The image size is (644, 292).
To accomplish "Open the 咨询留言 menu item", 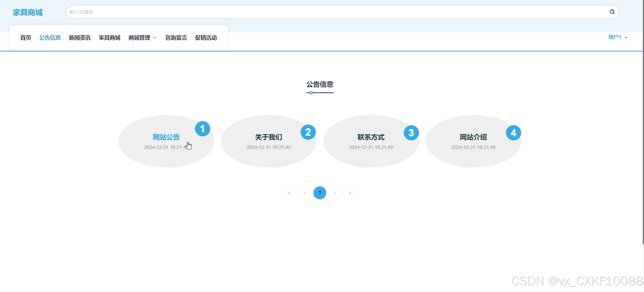I will [176, 38].
